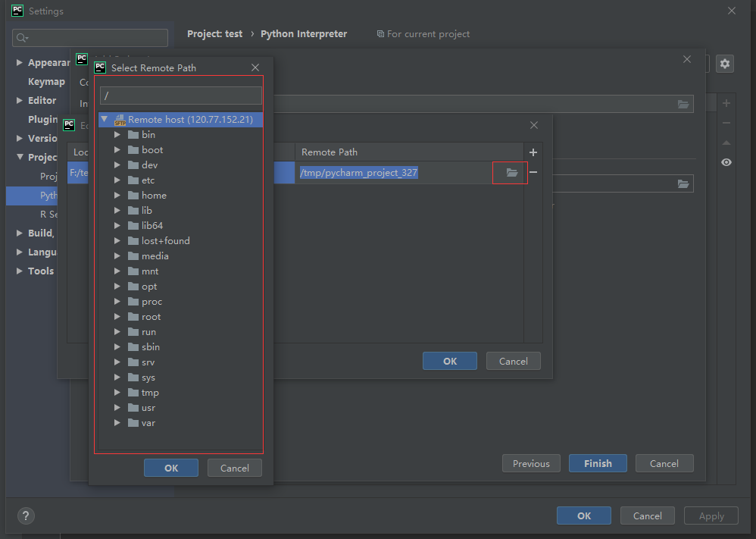Expand the tmp folder arrow

[x=117, y=392]
